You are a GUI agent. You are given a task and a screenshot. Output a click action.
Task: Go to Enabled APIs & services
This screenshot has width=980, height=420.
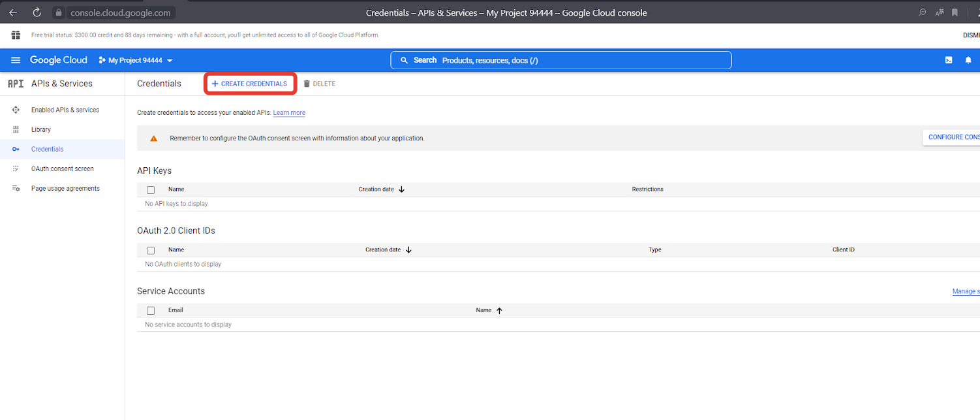click(x=65, y=110)
